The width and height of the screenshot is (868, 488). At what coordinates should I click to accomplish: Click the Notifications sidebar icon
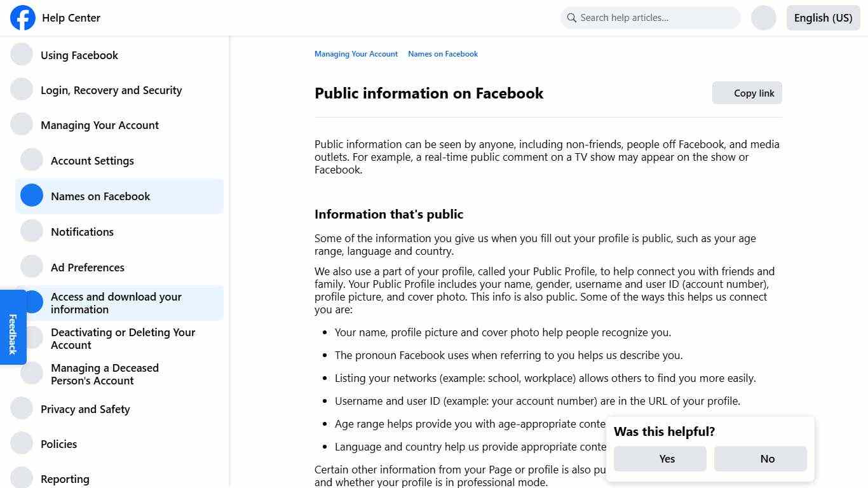[x=32, y=231]
